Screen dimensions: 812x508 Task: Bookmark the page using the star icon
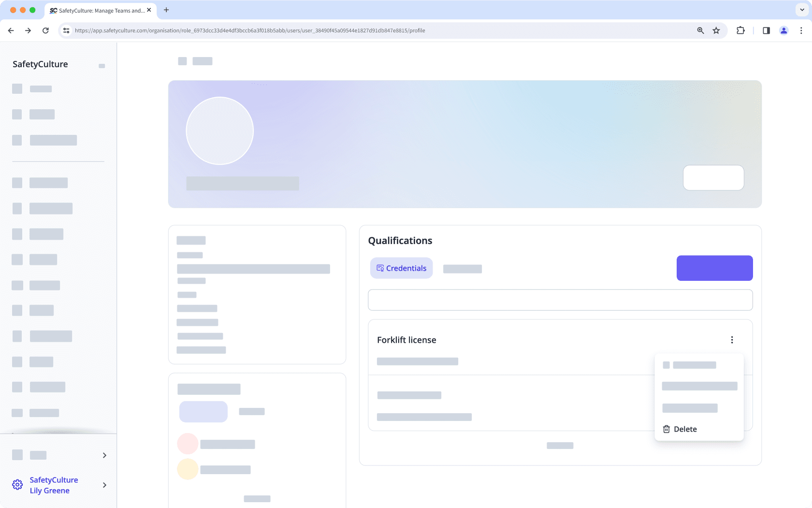pos(716,30)
